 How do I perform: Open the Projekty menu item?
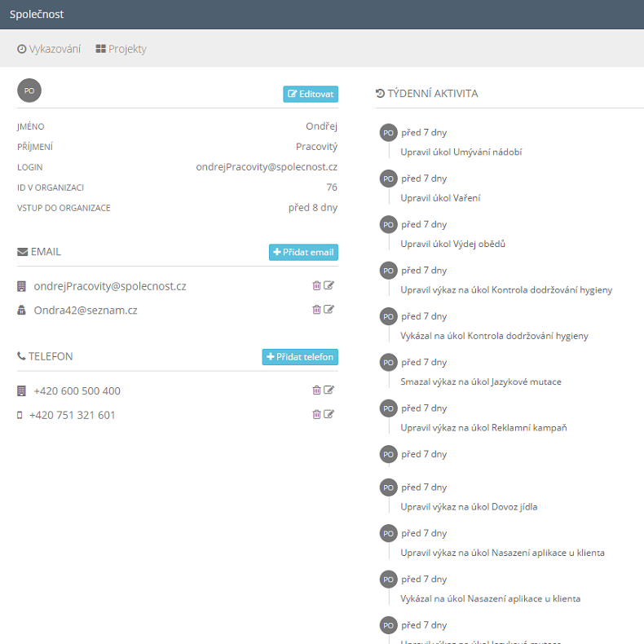[121, 49]
